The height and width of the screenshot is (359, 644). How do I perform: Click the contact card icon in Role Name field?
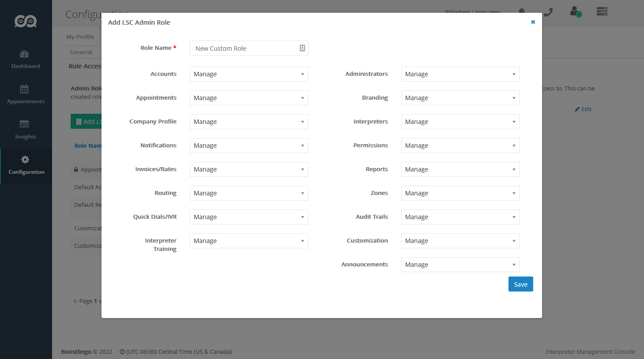point(302,48)
